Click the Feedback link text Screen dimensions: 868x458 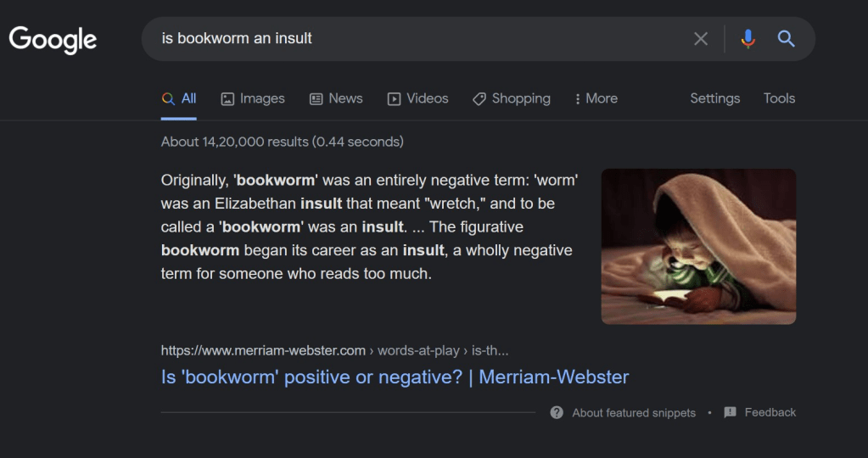pos(770,412)
